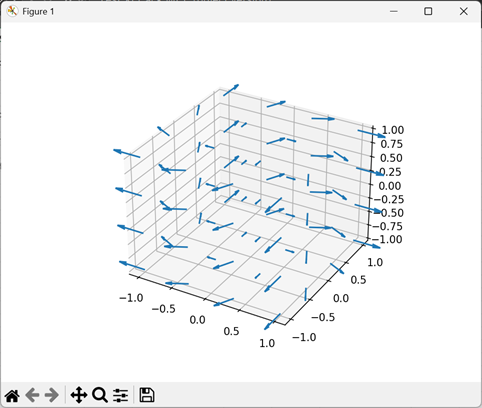Screen dimensions: 482x408
Task: Save the figure with floppy disk icon
Action: tap(147, 395)
